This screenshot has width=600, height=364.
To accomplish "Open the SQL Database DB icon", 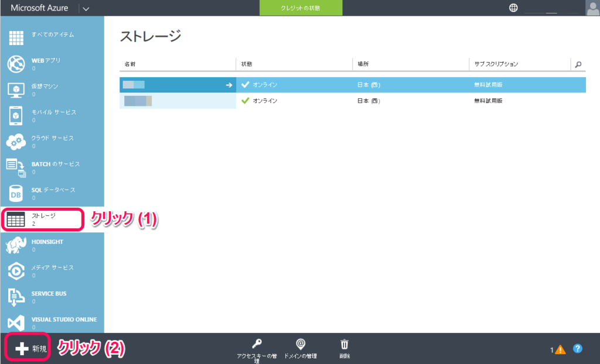I will 16,194.
